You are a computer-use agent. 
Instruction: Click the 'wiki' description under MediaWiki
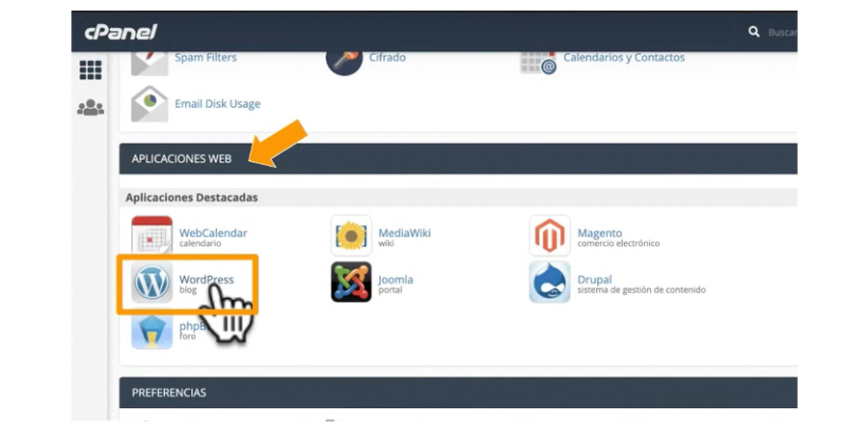point(386,243)
